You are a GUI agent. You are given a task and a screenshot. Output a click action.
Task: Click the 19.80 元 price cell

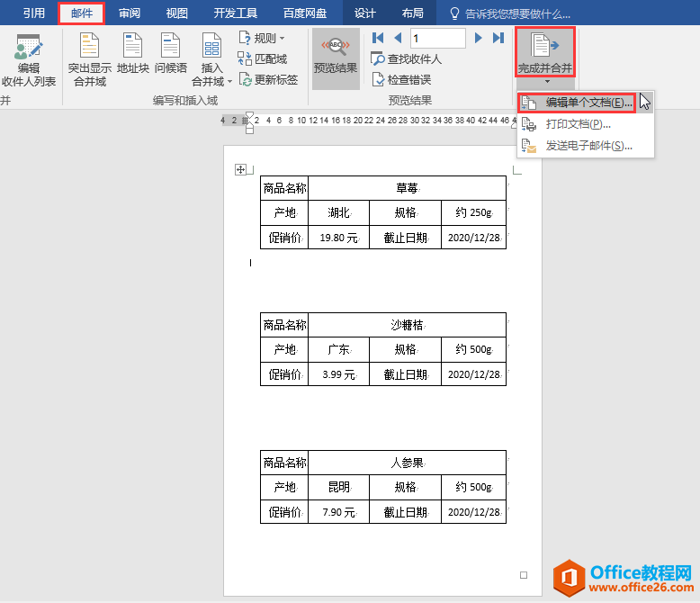click(338, 238)
